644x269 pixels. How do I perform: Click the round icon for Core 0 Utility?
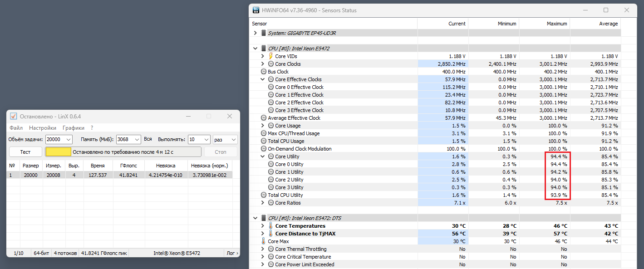[x=271, y=164]
